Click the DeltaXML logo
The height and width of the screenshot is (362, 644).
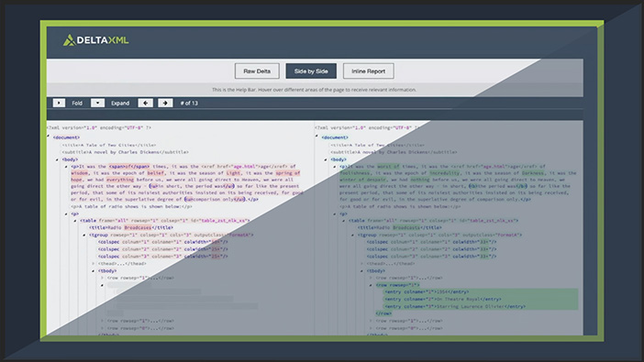95,40
